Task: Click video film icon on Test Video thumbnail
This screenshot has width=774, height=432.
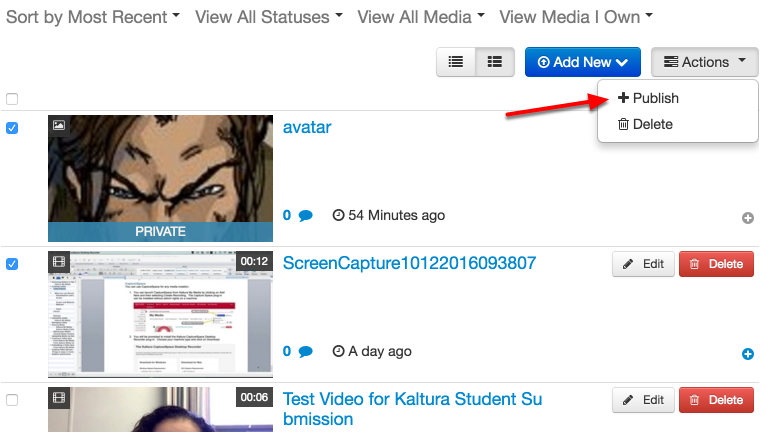Action: [59, 397]
